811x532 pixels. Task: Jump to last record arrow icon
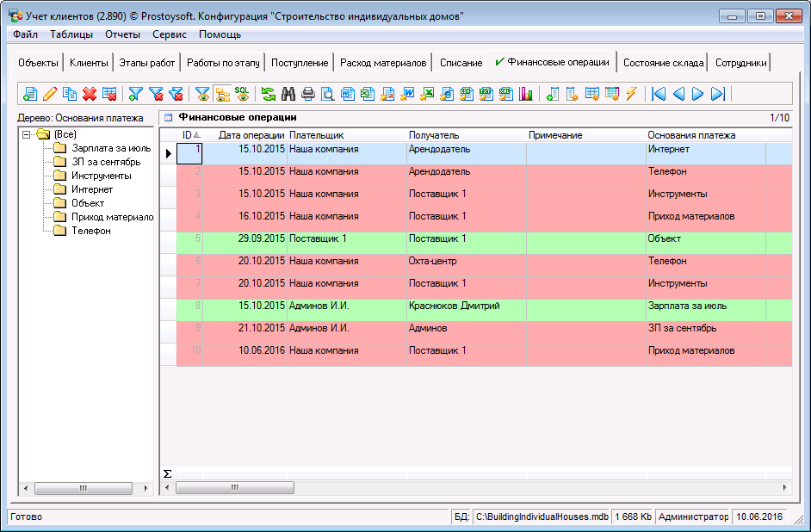pyautogui.click(x=718, y=94)
